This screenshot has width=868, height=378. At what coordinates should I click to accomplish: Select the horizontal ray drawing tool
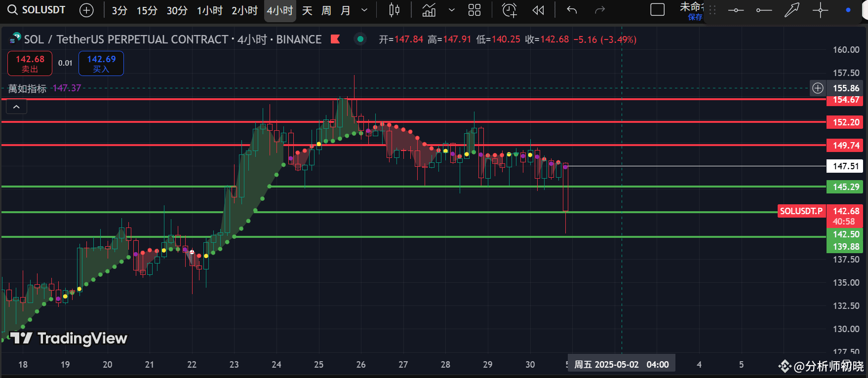tap(764, 10)
